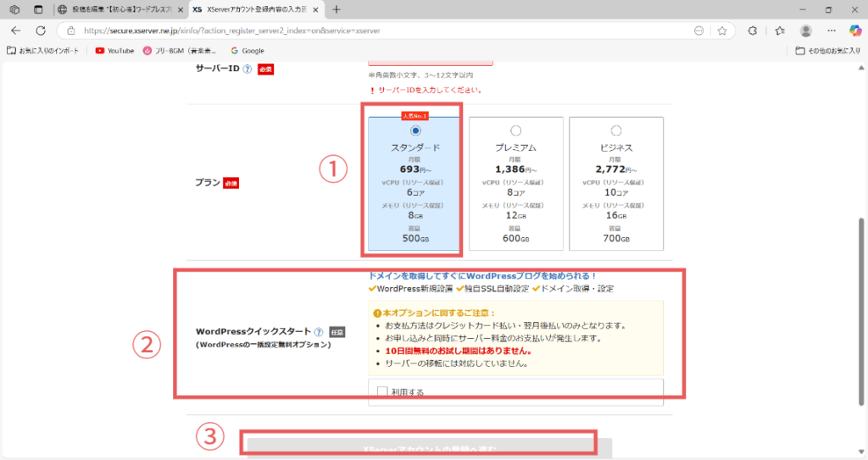View site info via the padlock icon

(x=71, y=31)
